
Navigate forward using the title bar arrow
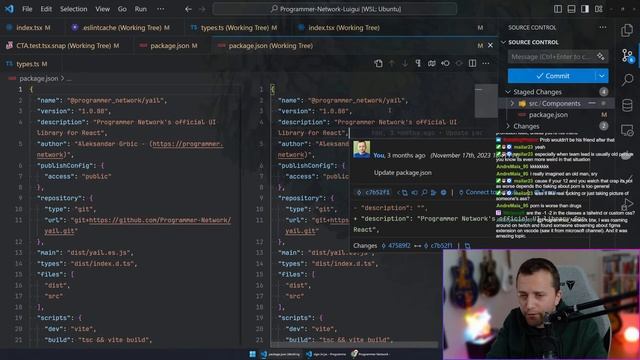tap(202, 9)
